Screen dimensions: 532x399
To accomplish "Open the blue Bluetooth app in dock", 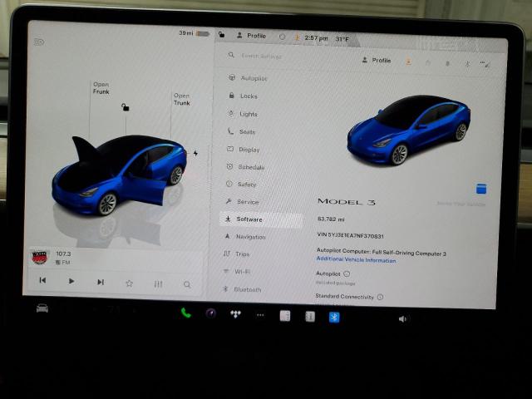I will point(334,318).
